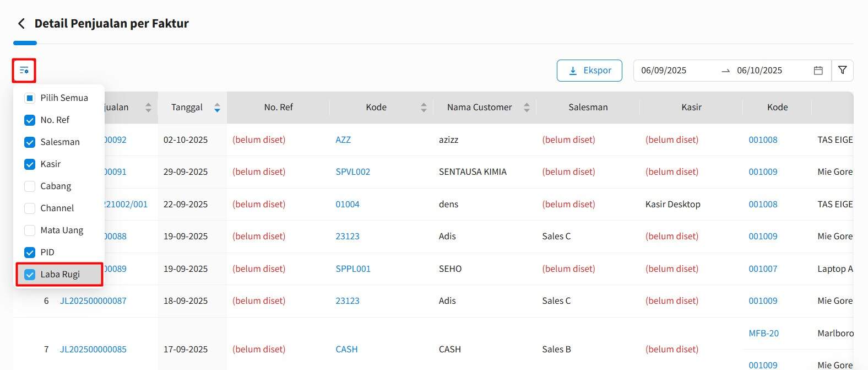Disable the Laba Rugi column checkbox
The height and width of the screenshot is (370, 868).
[30, 275]
